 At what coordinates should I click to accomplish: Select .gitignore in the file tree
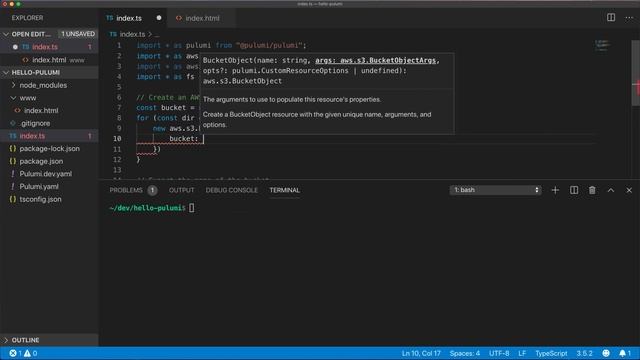click(x=36, y=123)
